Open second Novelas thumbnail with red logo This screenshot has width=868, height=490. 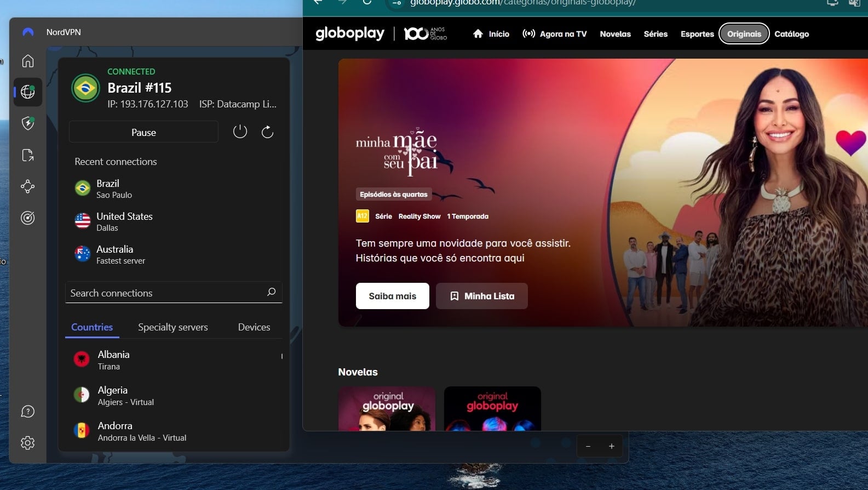tap(492, 408)
